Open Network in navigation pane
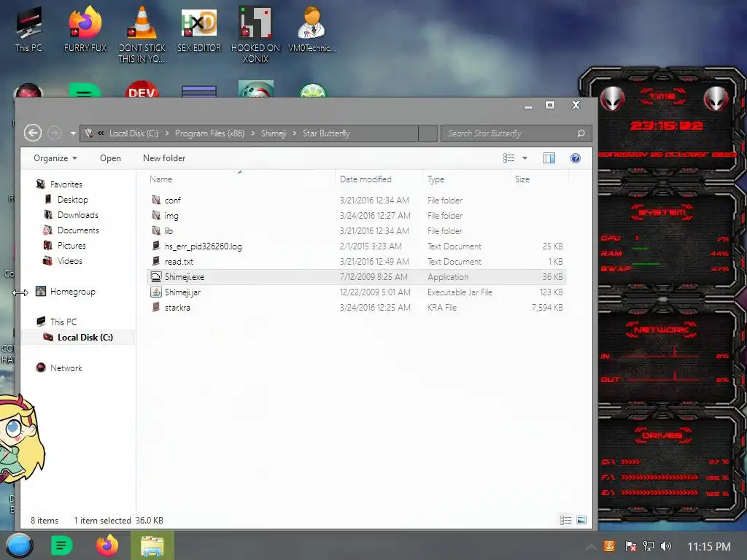The height and width of the screenshot is (560, 747). coord(66,368)
